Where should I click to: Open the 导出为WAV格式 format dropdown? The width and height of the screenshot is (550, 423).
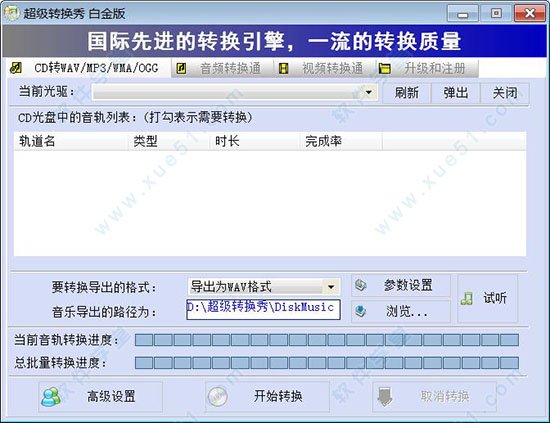[331, 287]
